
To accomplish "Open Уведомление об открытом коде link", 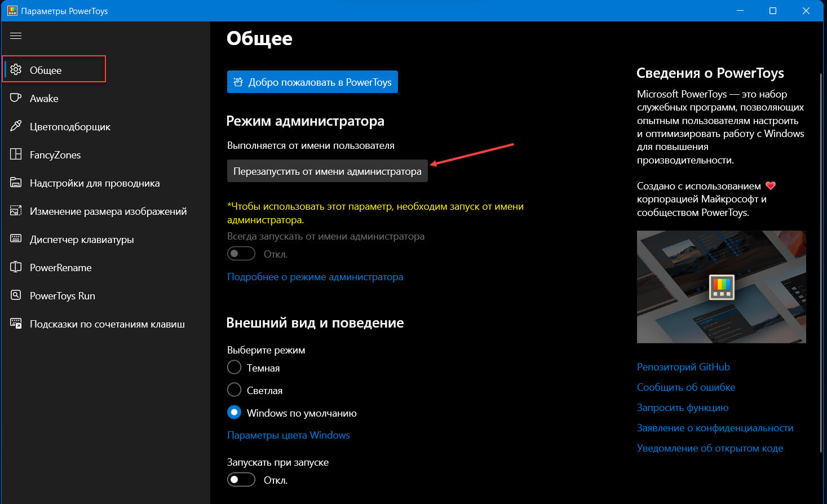I will tap(710, 448).
